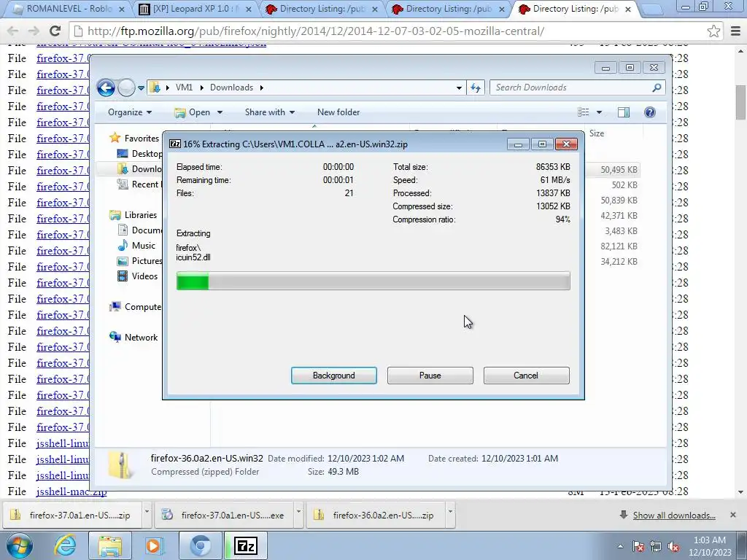Pause the extraction
The width and height of the screenshot is (747, 560).
click(430, 376)
